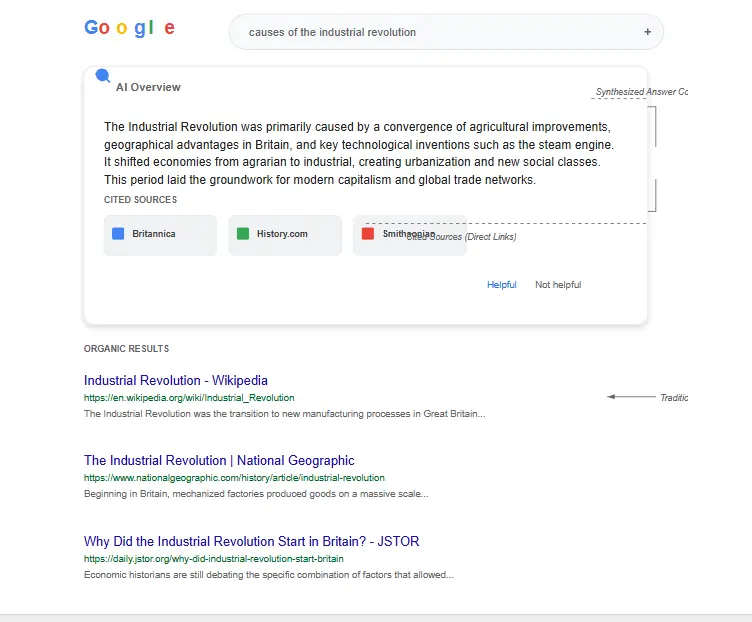Click the snippet about mechanized factories
The height and width of the screenshot is (622, 752).
coord(256,494)
